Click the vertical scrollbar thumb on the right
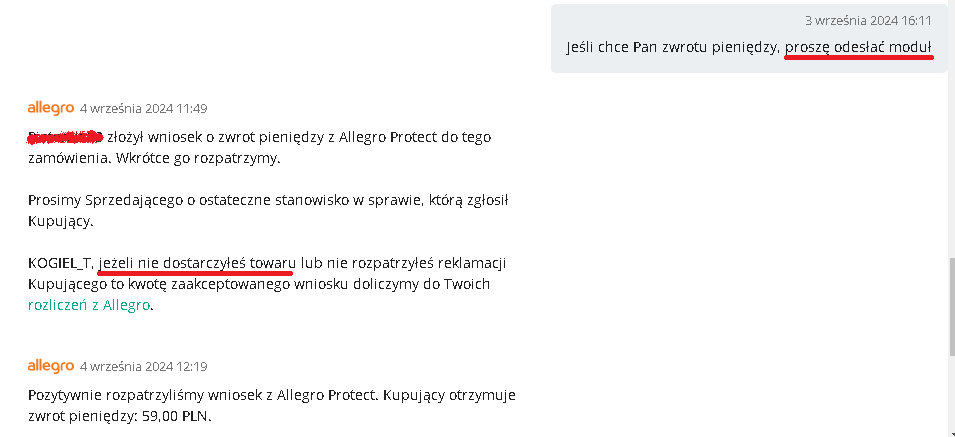The image size is (955, 437). point(951,307)
